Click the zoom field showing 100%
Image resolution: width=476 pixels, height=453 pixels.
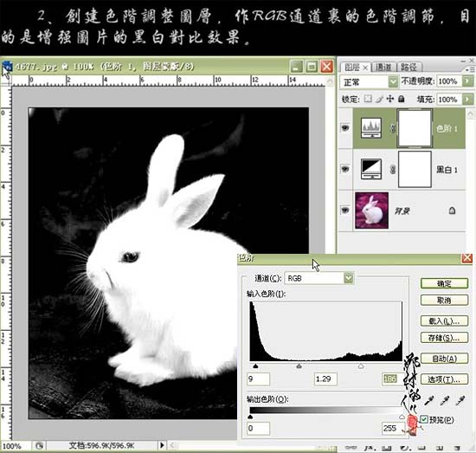tap(16, 446)
